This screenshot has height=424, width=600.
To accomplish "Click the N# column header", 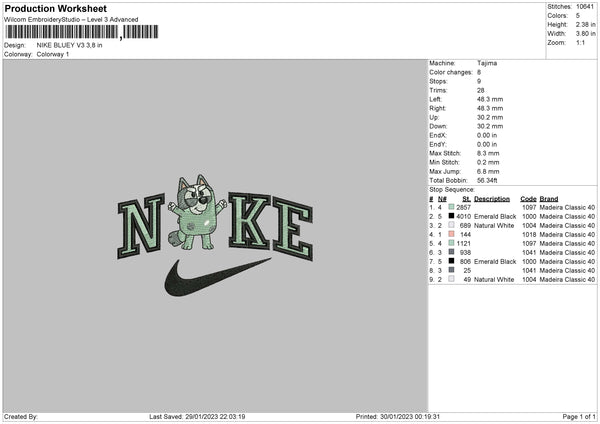I will 442,199.
